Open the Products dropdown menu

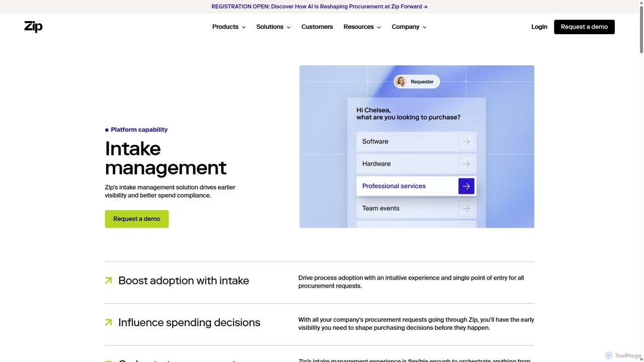pos(229,27)
